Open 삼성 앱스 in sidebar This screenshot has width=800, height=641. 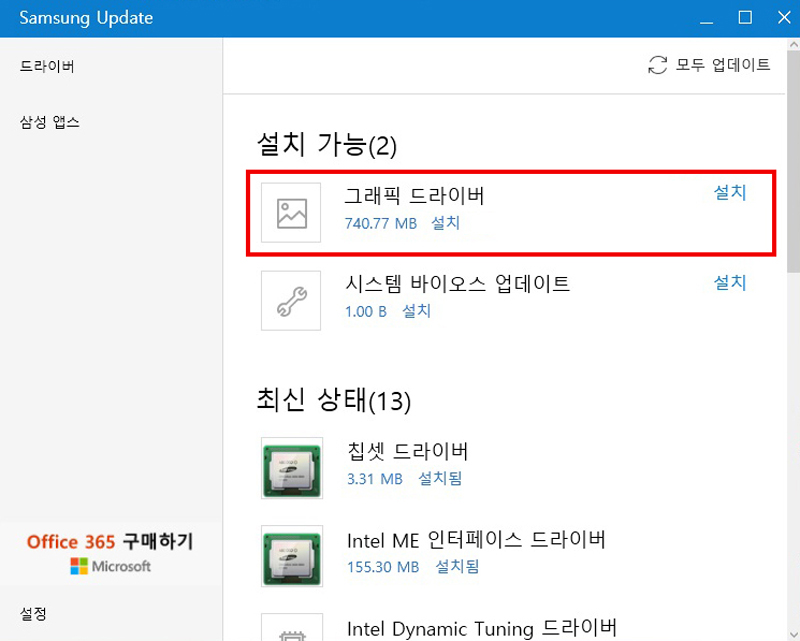49,122
